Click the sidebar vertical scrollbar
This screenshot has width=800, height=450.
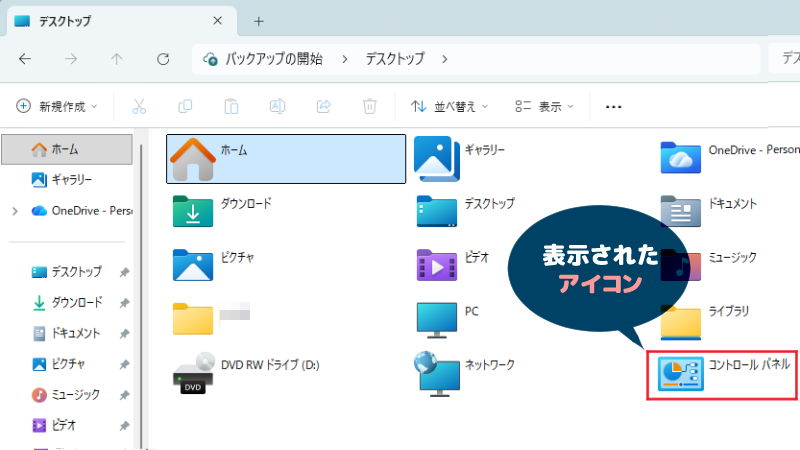pos(141,296)
